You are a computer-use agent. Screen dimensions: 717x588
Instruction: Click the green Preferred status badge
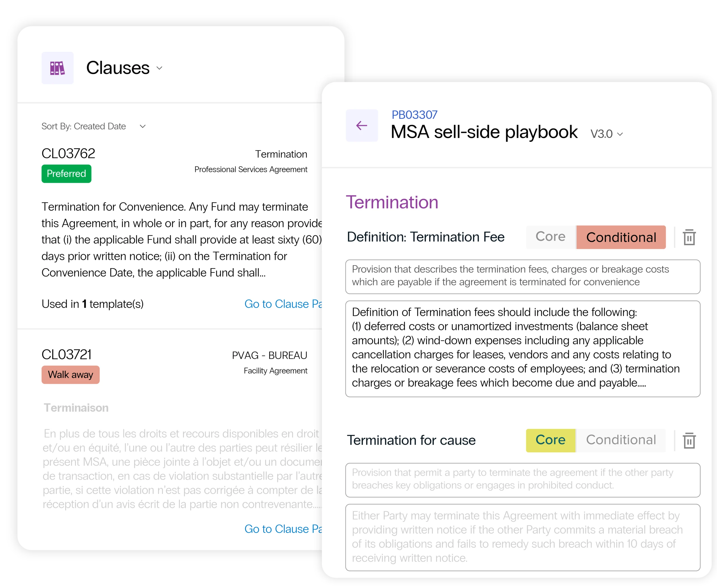pyautogui.click(x=66, y=173)
